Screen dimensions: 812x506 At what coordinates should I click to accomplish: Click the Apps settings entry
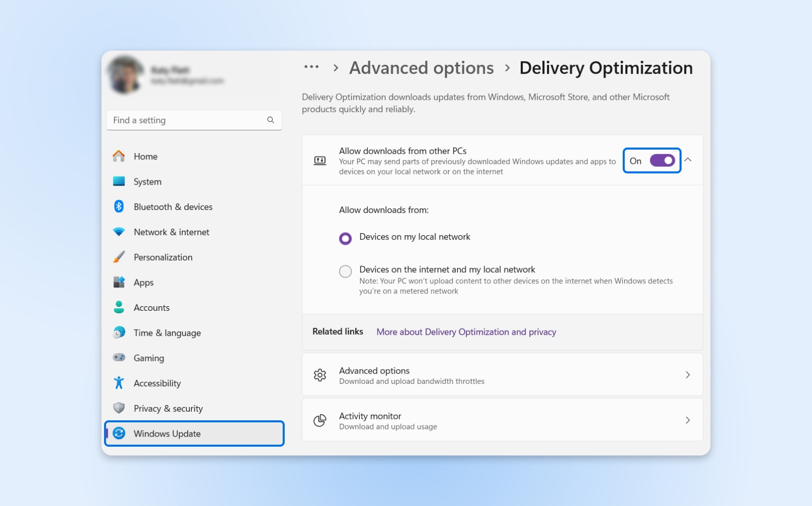[143, 282]
